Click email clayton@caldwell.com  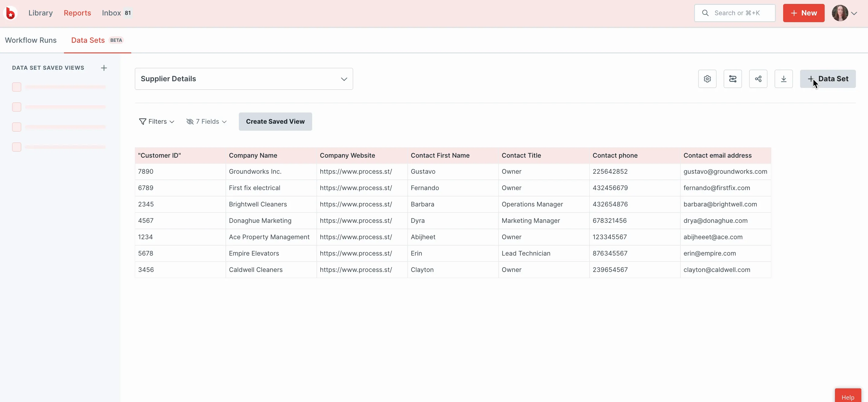[717, 270]
